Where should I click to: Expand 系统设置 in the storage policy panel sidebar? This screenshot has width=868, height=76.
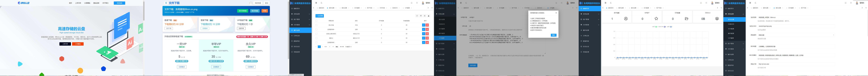300,14
